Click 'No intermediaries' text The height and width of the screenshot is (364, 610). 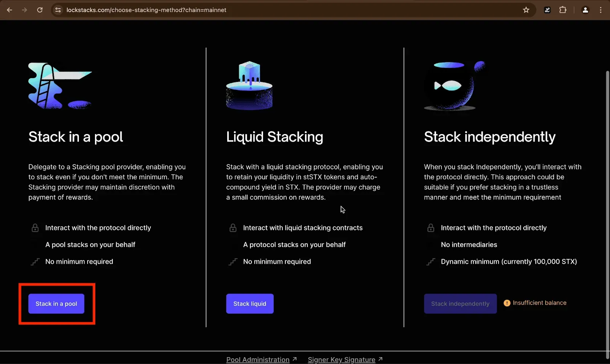point(469,244)
